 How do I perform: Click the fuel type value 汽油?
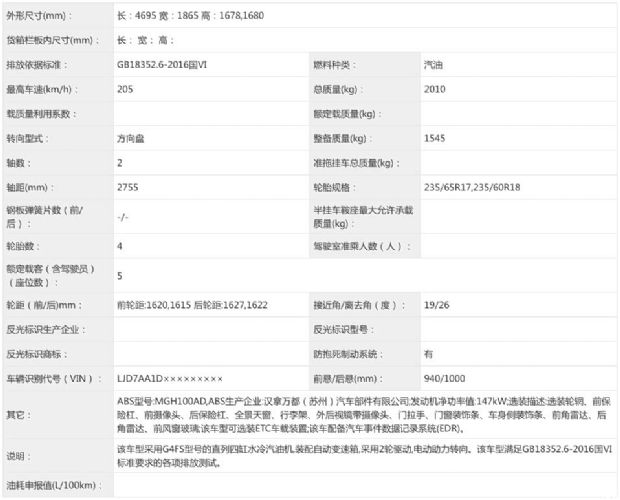click(435, 64)
